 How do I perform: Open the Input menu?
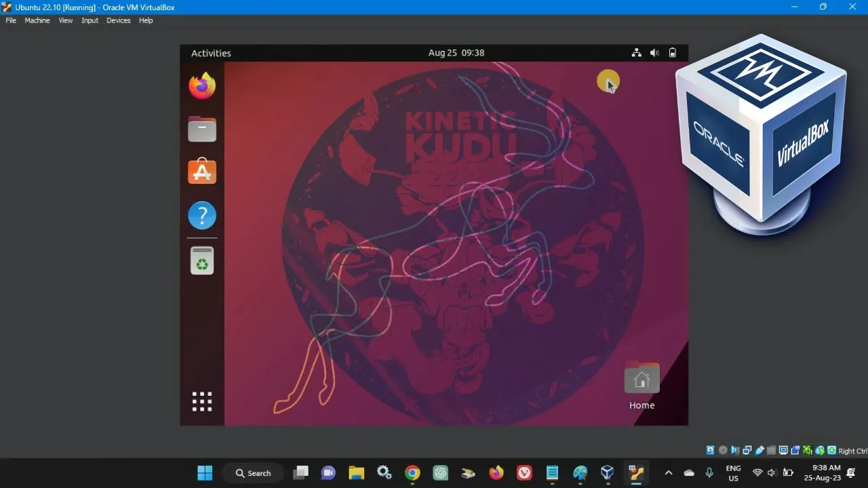click(90, 20)
